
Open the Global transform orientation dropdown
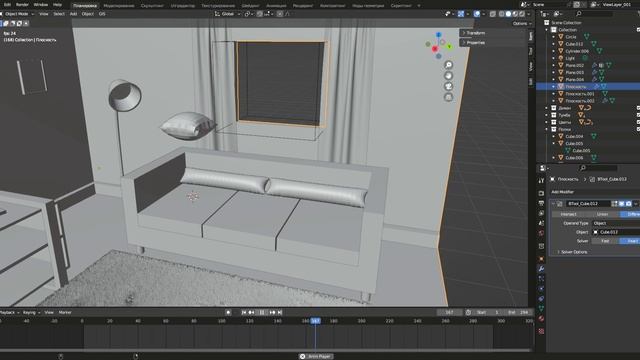coord(228,14)
